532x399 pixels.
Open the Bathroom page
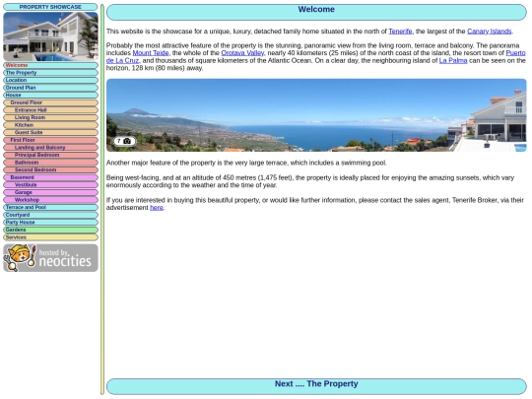pos(50,163)
